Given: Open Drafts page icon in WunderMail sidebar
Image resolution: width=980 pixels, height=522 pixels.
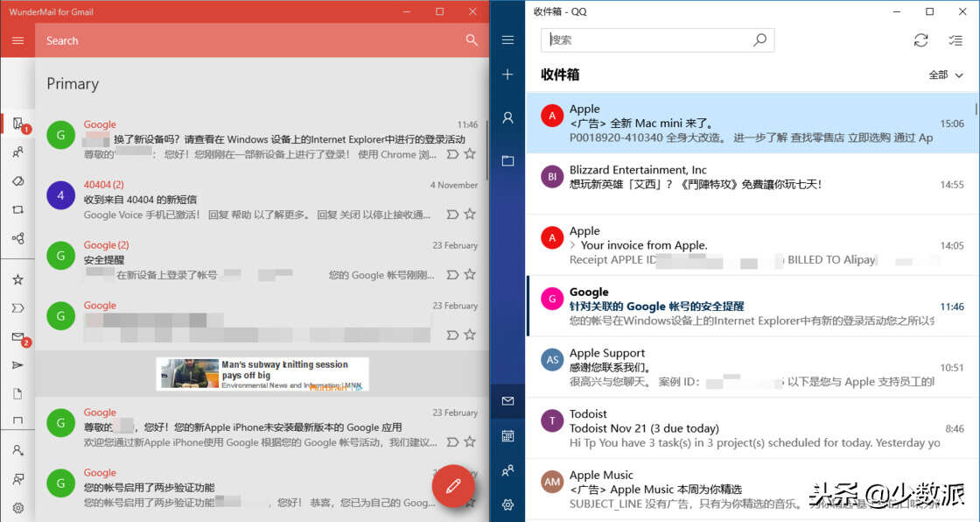Looking at the screenshot, I should [x=18, y=394].
